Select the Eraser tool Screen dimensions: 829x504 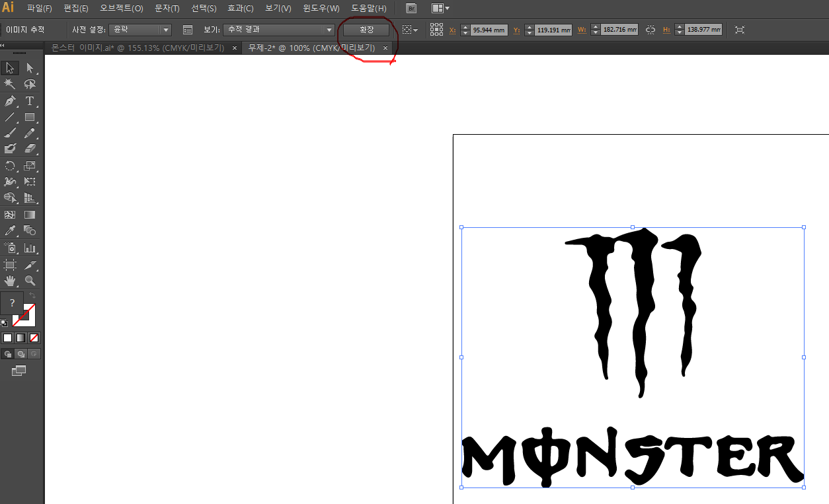pos(30,149)
